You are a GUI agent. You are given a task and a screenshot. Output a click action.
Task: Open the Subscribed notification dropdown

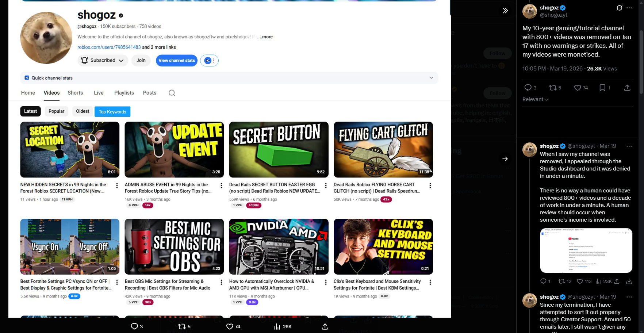click(x=103, y=61)
